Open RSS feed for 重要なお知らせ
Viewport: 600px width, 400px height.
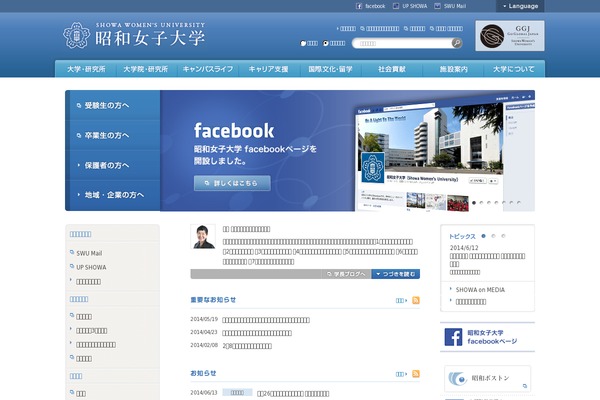(x=416, y=300)
